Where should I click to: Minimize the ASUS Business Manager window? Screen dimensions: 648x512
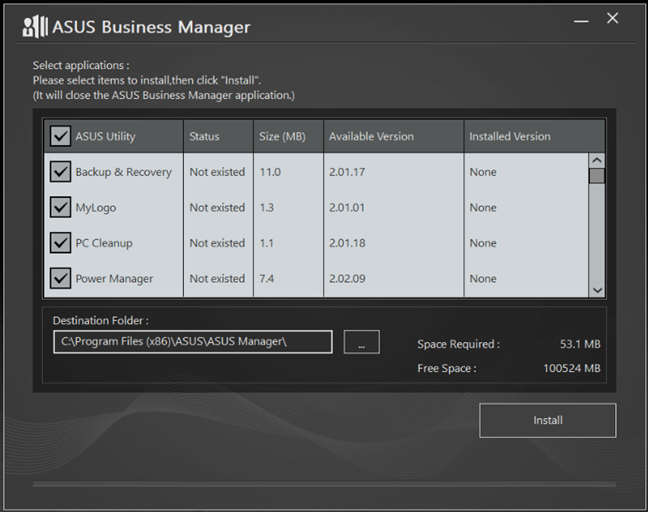coord(581,21)
